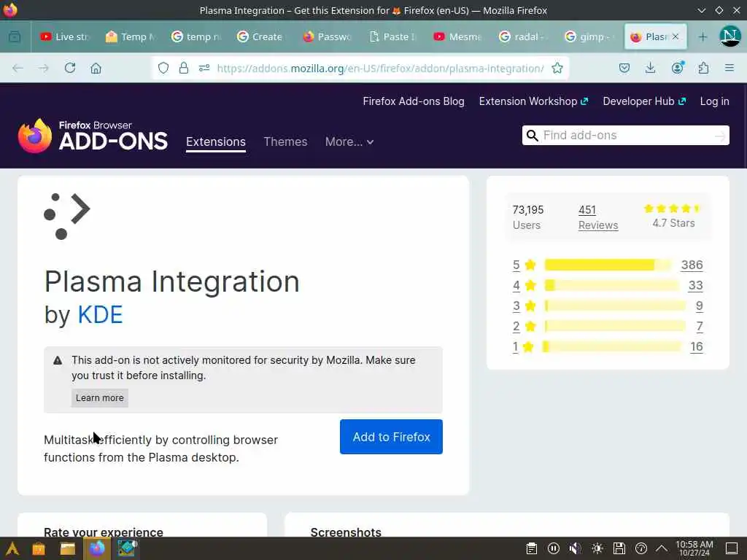Viewport: 747px width, 560px height.
Task: Click the 4.7 Stars rating display
Action: click(x=673, y=216)
